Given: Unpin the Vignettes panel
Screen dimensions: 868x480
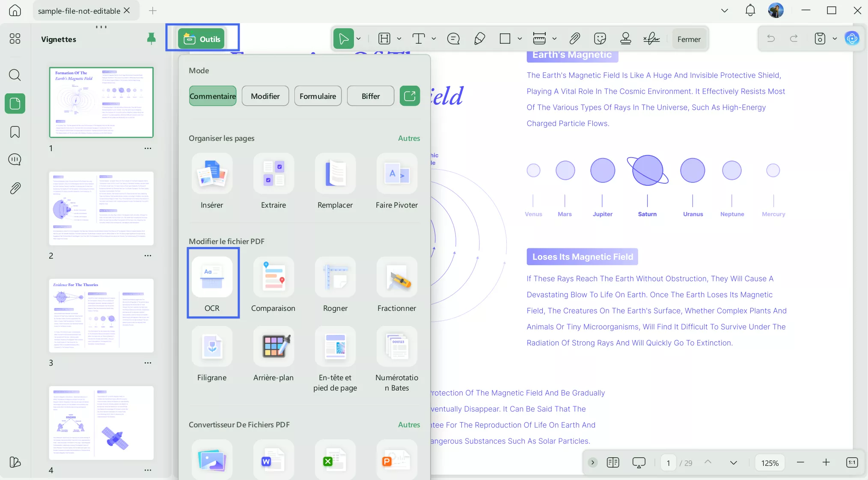Looking at the screenshot, I should point(151,39).
